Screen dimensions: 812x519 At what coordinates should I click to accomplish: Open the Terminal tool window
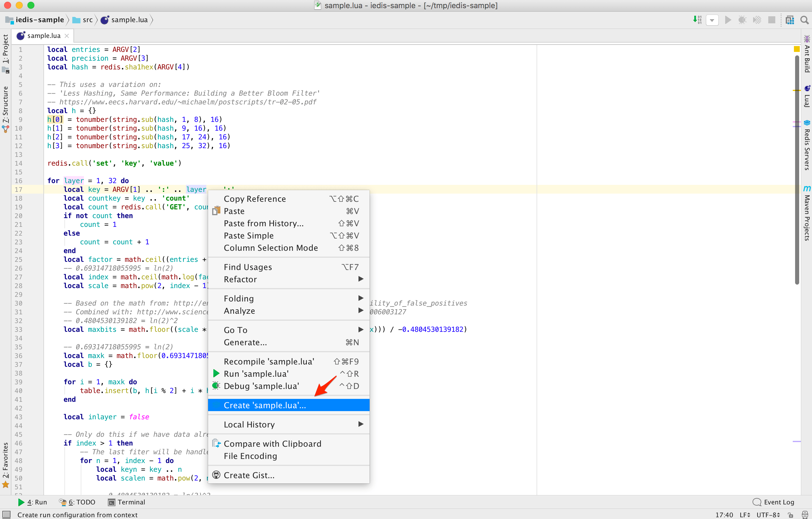click(127, 502)
